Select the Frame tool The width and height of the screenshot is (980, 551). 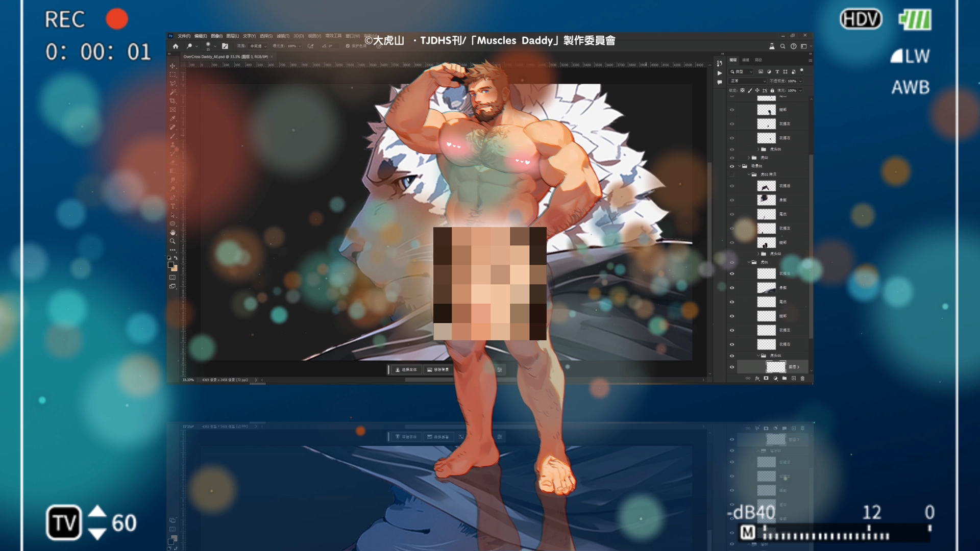point(173,110)
